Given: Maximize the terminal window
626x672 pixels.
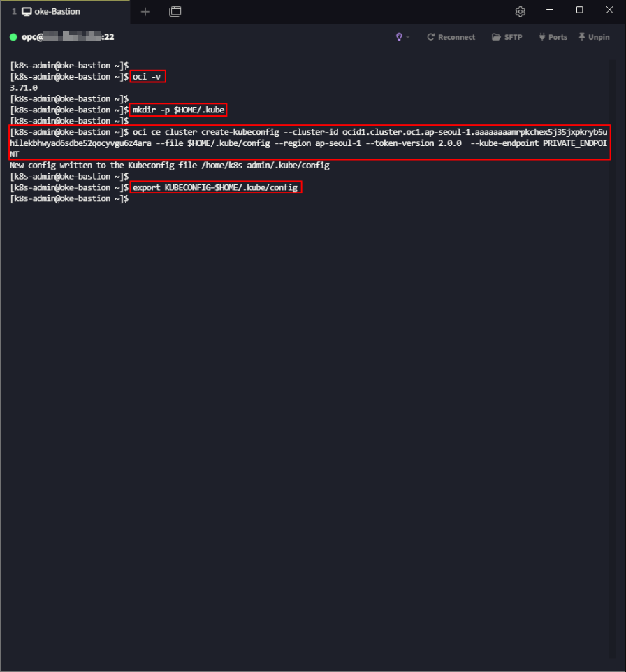Looking at the screenshot, I should click(579, 10).
